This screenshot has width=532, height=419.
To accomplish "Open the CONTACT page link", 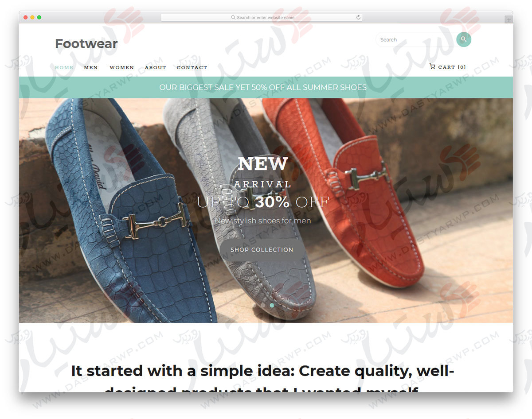I will (192, 67).
